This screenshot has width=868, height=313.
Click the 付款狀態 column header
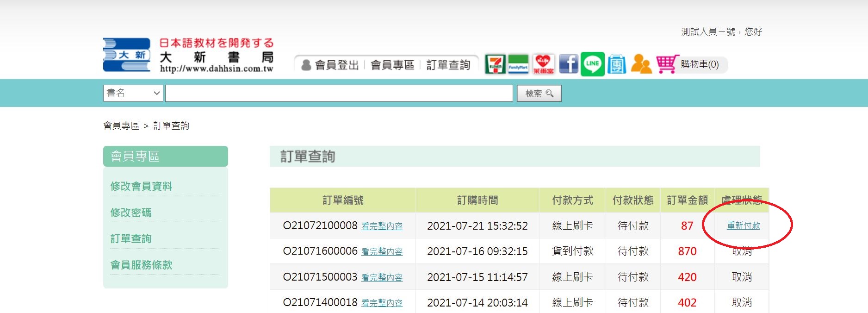(x=633, y=200)
